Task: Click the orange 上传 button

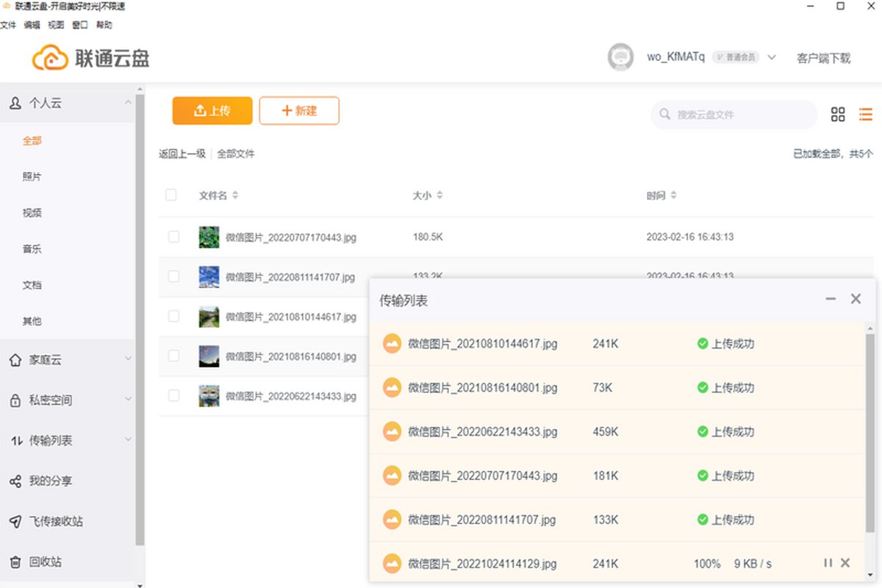Action: pos(212,111)
